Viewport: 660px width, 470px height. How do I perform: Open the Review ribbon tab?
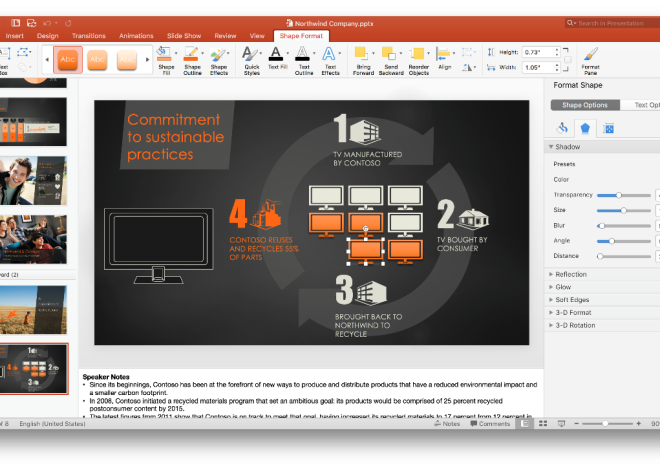225,36
